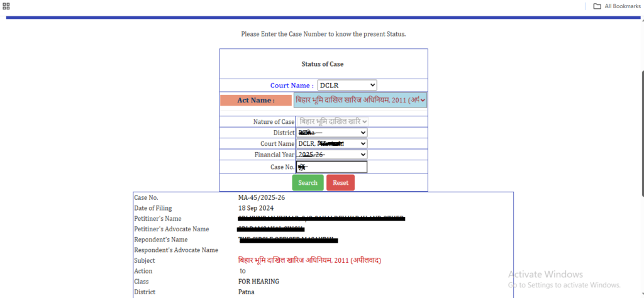
Task: Expand the Financial Year dropdown
Action: click(x=331, y=155)
